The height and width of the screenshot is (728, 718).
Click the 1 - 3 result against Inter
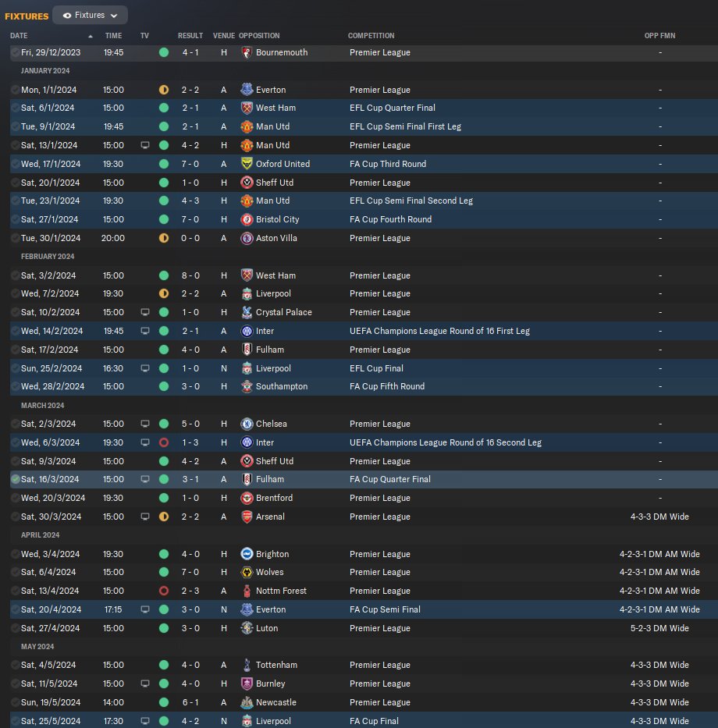(190, 442)
